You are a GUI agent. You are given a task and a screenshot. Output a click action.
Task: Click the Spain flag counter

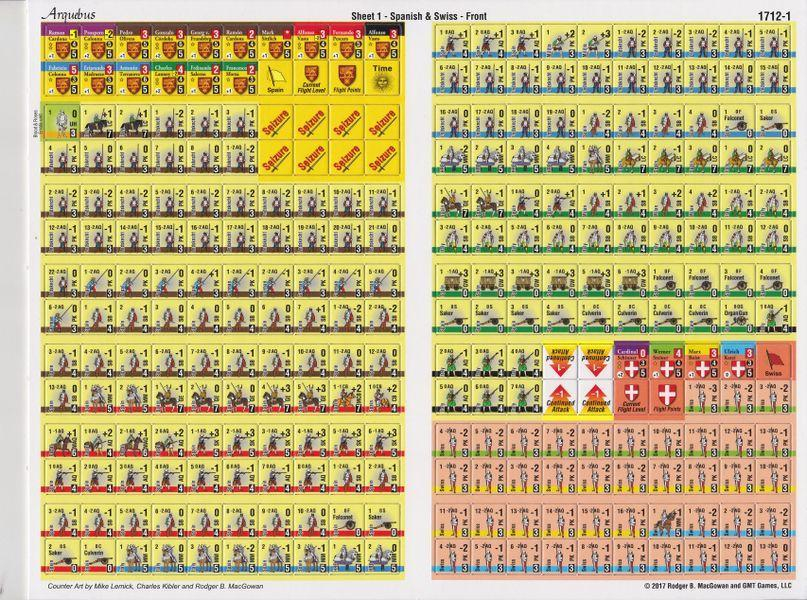coord(275,79)
